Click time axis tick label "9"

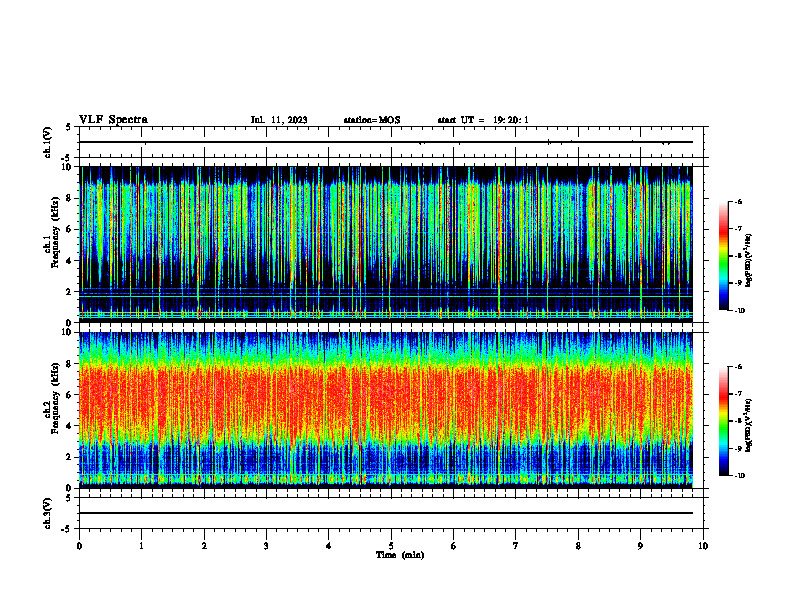click(640, 546)
